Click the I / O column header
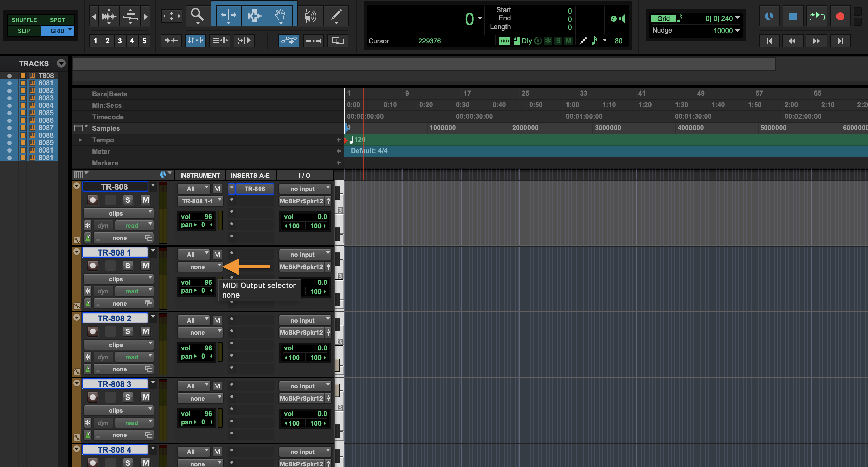Image resolution: width=868 pixels, height=467 pixels. click(305, 175)
